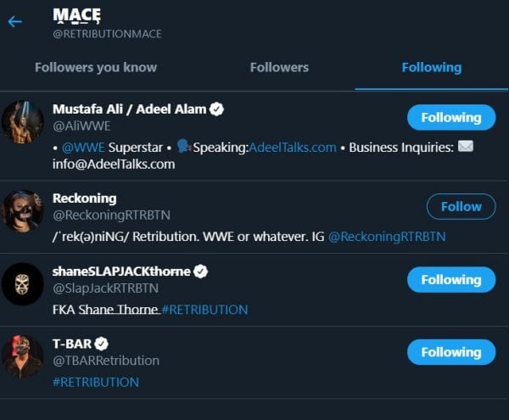509x420 pixels.
Task: Open Mustafa Ali's profile picture
Action: point(23,121)
